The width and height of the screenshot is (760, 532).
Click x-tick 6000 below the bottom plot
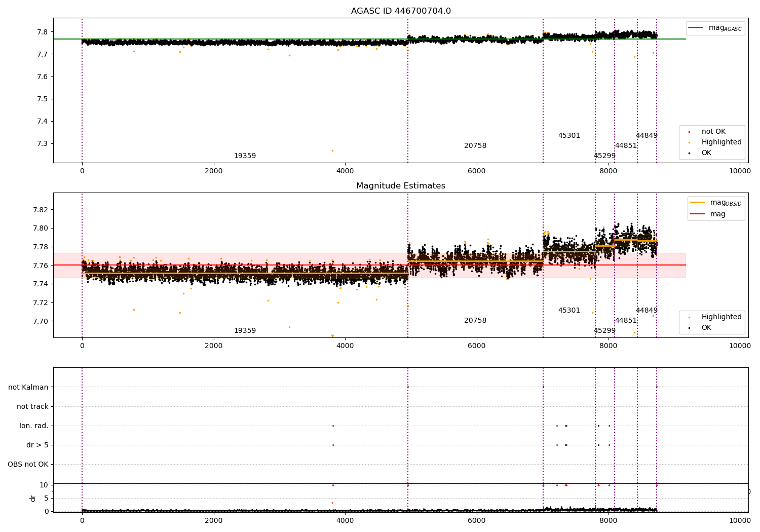click(477, 520)
